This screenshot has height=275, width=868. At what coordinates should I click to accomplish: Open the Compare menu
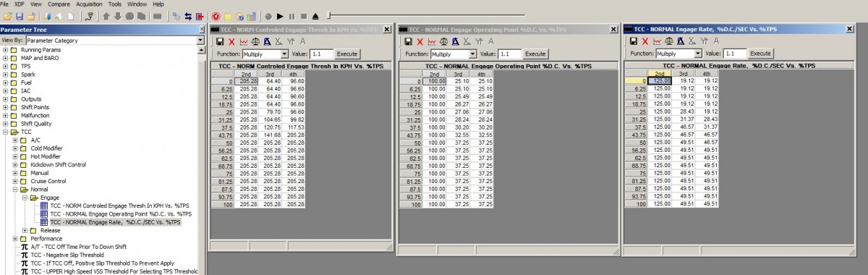click(x=59, y=4)
